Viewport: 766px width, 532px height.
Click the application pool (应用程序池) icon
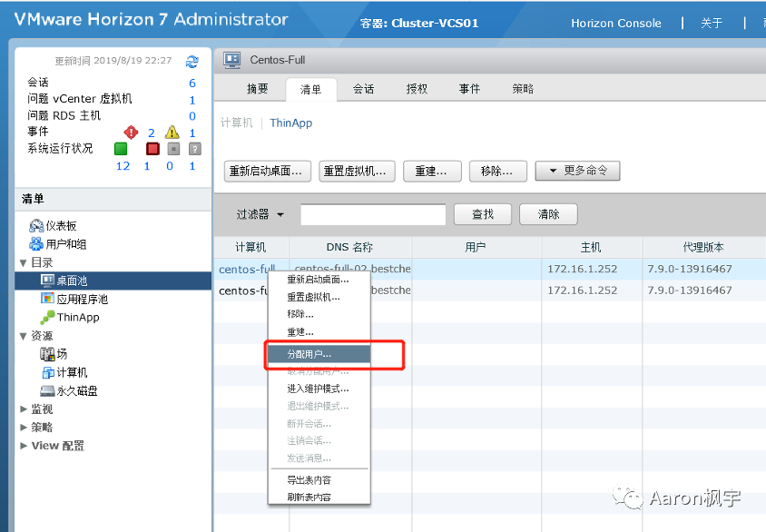tap(47, 299)
